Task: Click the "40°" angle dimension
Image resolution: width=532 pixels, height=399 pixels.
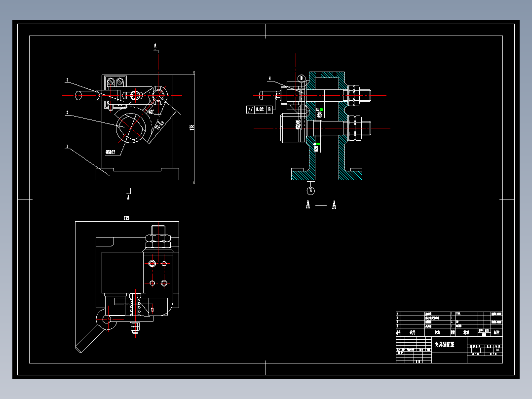Action: pos(152,112)
